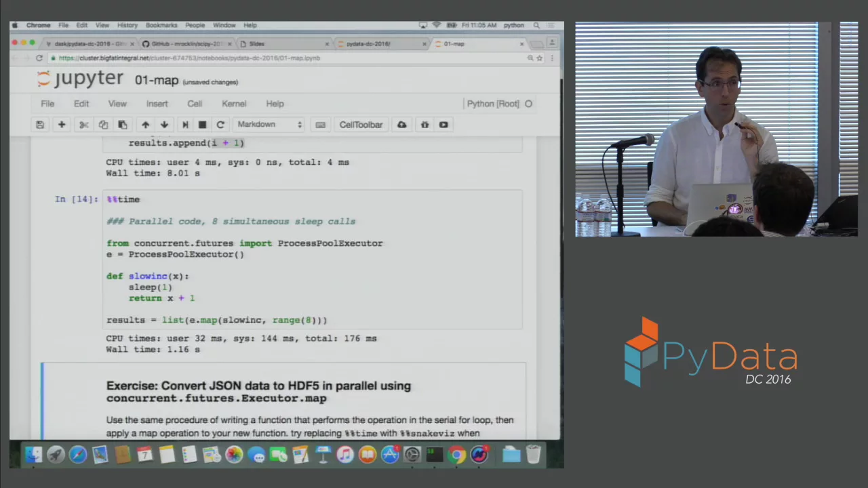Close the Slides browser tab

coord(327,44)
